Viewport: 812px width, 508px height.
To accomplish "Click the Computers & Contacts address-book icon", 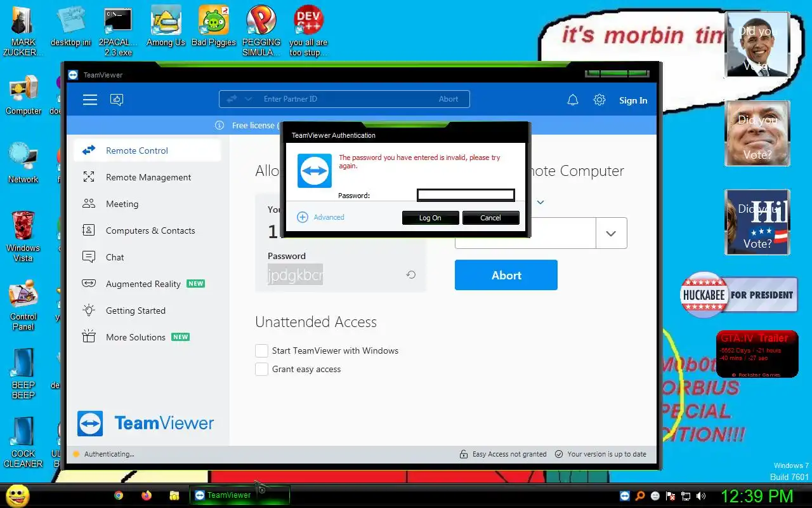I will tap(89, 231).
